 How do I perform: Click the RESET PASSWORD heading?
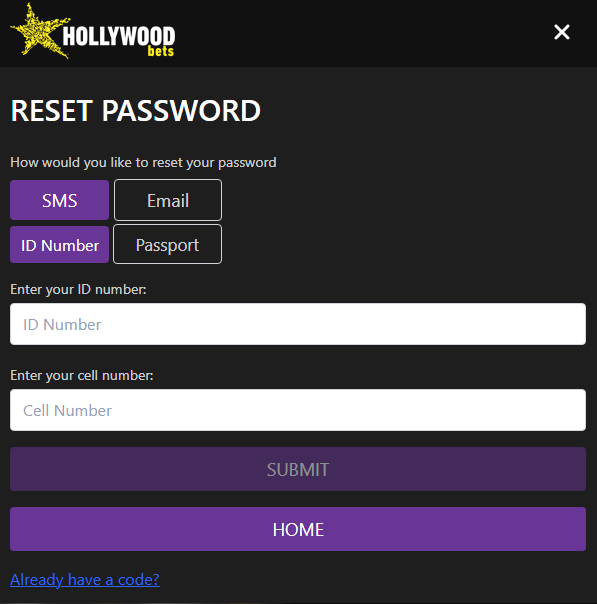pos(136,111)
